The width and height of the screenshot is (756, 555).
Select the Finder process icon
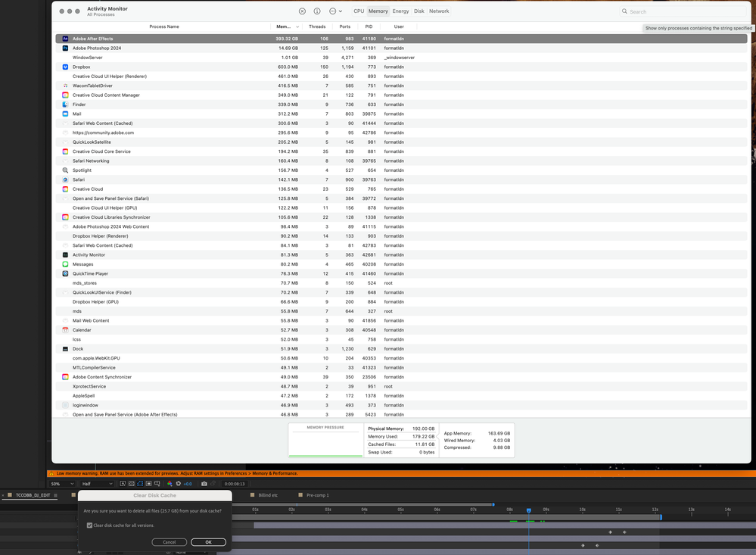click(65, 104)
